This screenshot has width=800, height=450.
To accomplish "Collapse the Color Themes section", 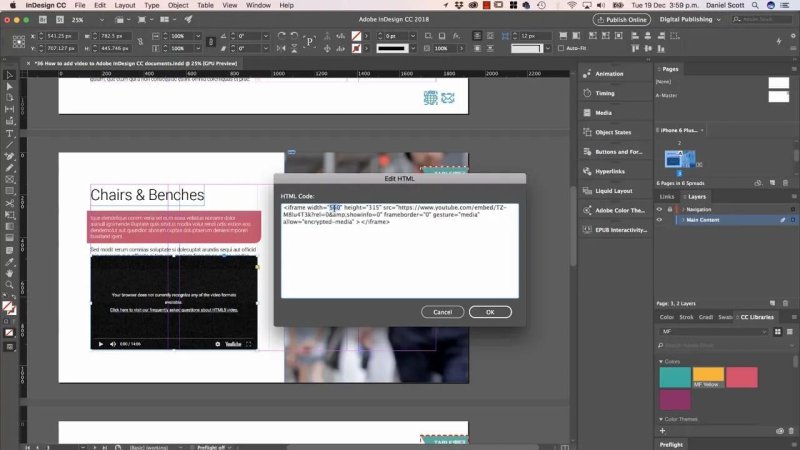I will (661, 419).
